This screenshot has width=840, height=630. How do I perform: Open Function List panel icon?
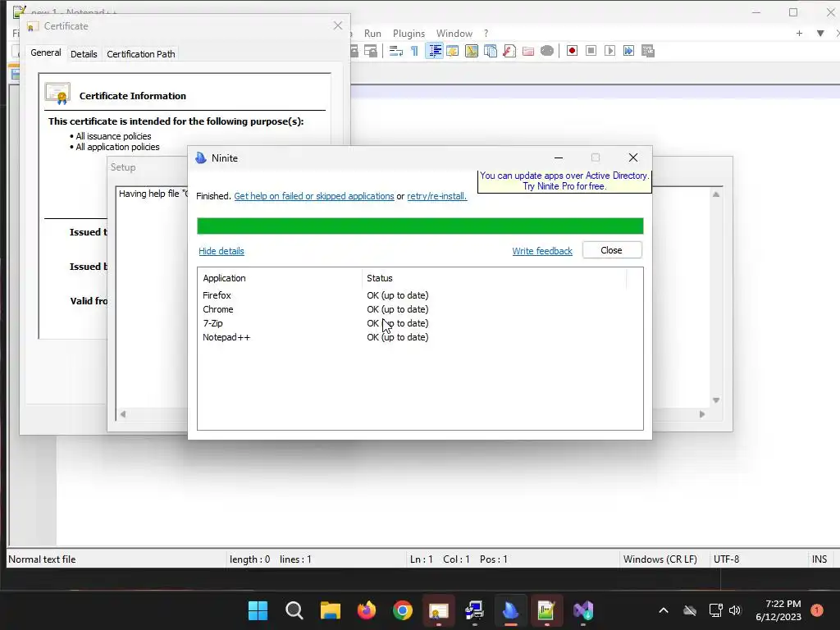[509, 51]
